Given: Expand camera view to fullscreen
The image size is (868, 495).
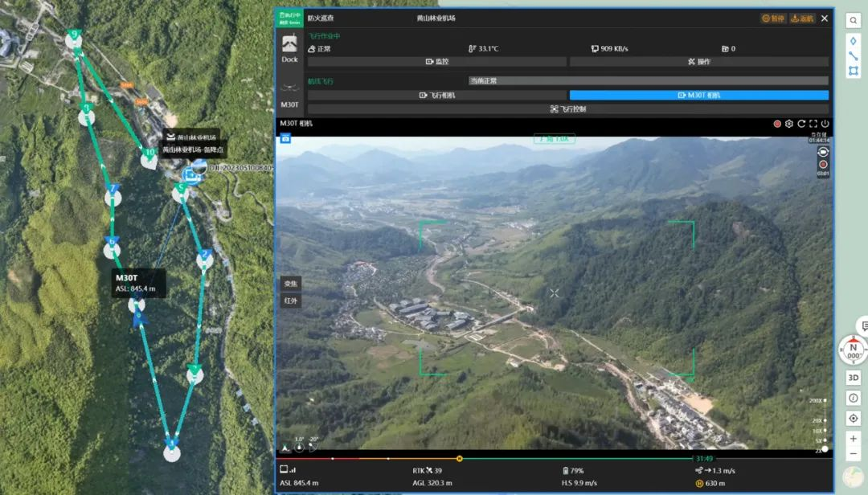Looking at the screenshot, I should [x=813, y=124].
